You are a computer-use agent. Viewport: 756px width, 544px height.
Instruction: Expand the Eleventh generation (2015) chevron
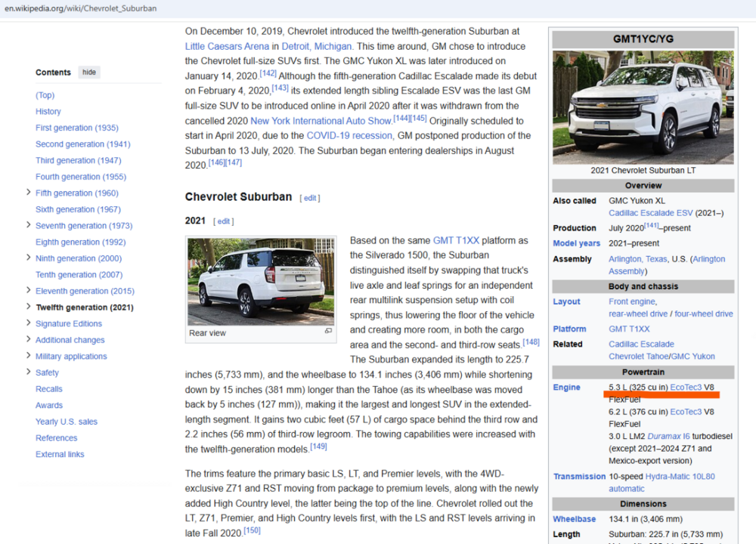tap(28, 291)
